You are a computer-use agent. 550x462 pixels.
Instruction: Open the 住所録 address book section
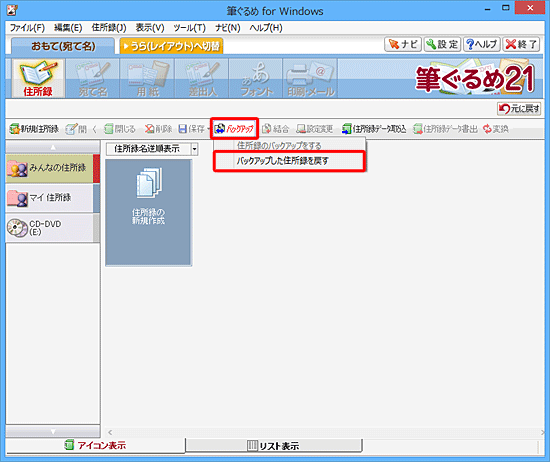coord(38,78)
